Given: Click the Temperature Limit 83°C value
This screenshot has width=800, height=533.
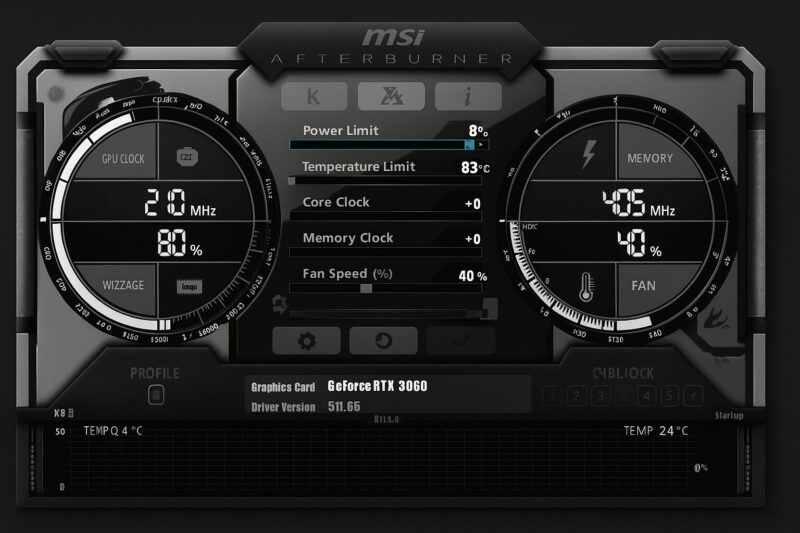Looking at the screenshot, I should coord(475,167).
